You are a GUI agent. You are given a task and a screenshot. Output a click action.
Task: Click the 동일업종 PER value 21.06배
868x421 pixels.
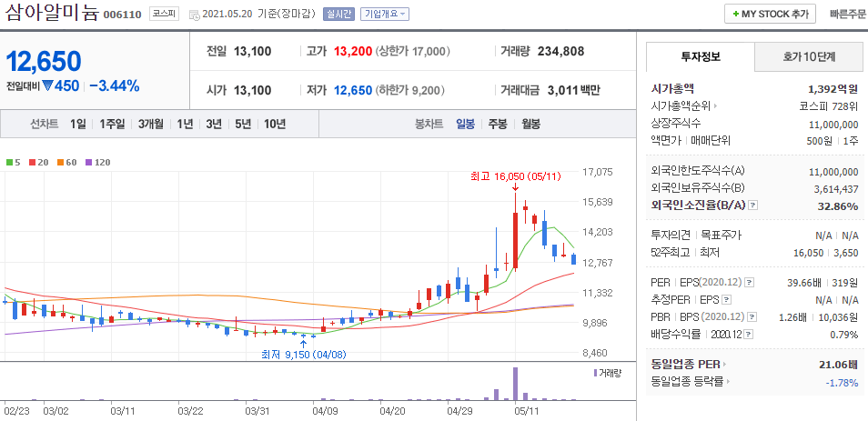click(x=838, y=364)
